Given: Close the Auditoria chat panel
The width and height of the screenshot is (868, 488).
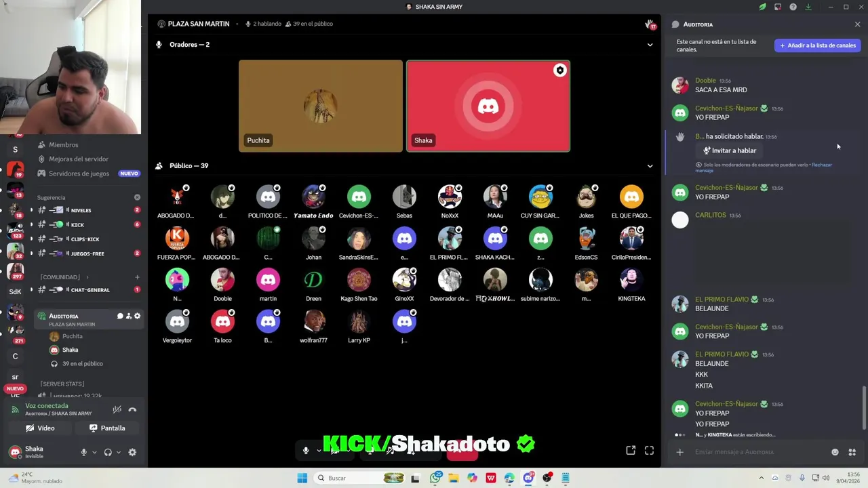Looking at the screenshot, I should click(x=857, y=24).
